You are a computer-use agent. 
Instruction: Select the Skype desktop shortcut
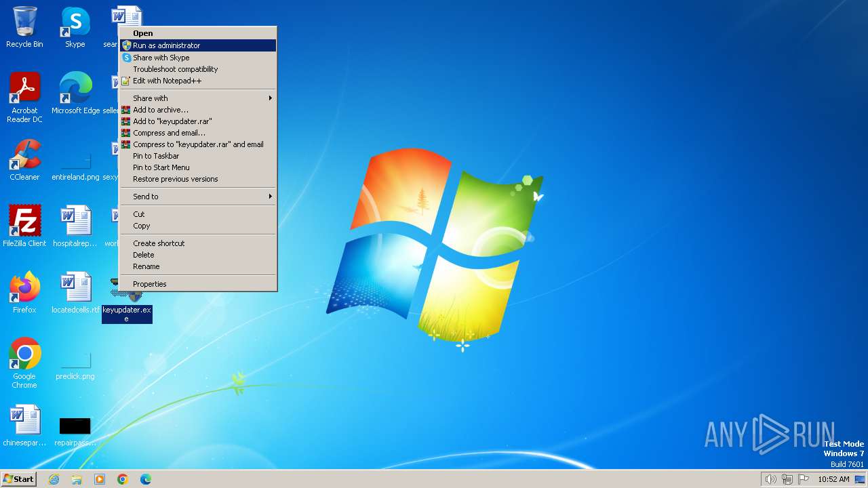click(75, 27)
